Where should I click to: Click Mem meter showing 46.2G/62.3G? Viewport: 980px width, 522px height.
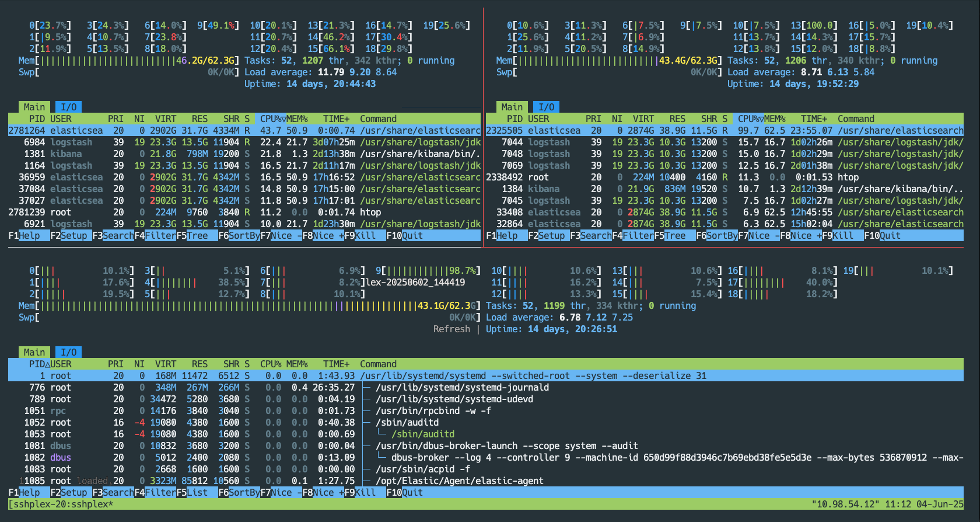tap(129, 60)
